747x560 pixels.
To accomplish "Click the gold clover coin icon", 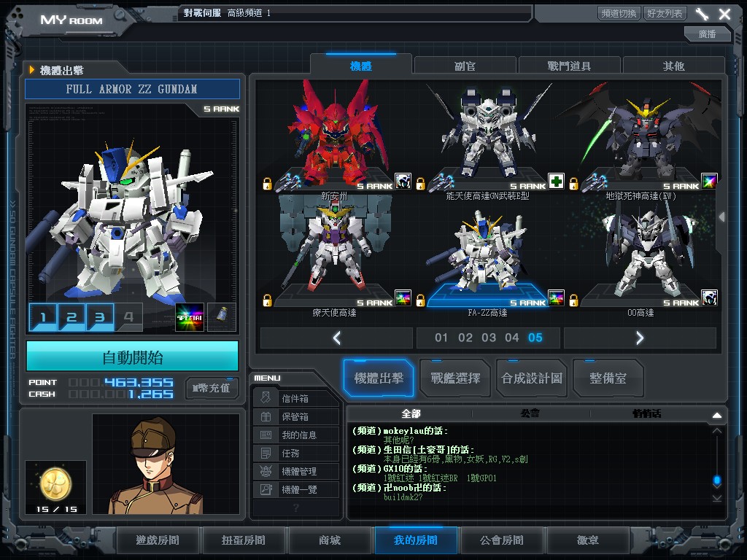I will 55,485.
